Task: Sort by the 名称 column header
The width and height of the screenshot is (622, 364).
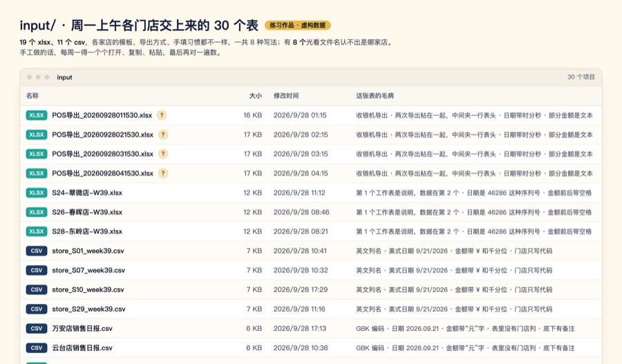Action: point(32,95)
